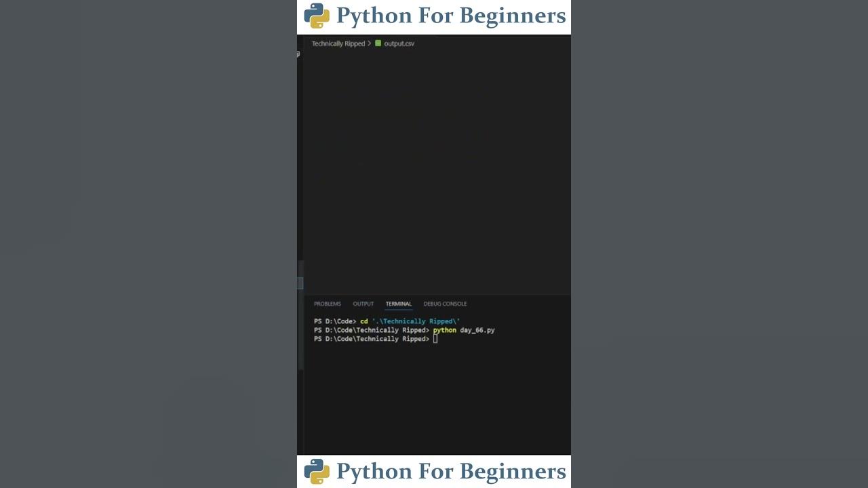Click the terminal cursor at the prompt

435,339
